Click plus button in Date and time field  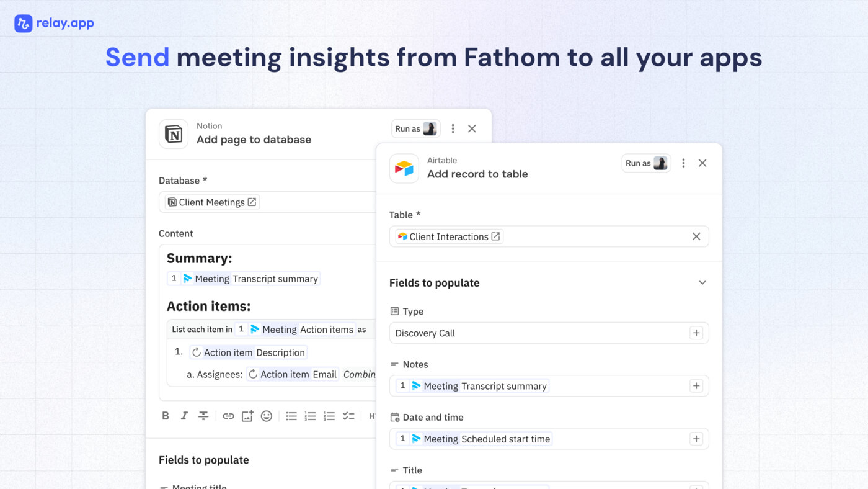(x=696, y=439)
